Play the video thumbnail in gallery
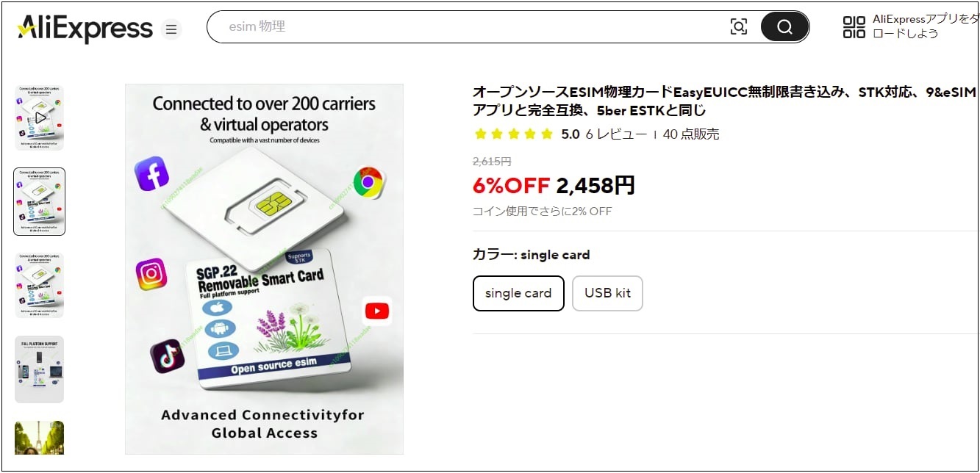The height and width of the screenshot is (473, 980). (x=40, y=118)
